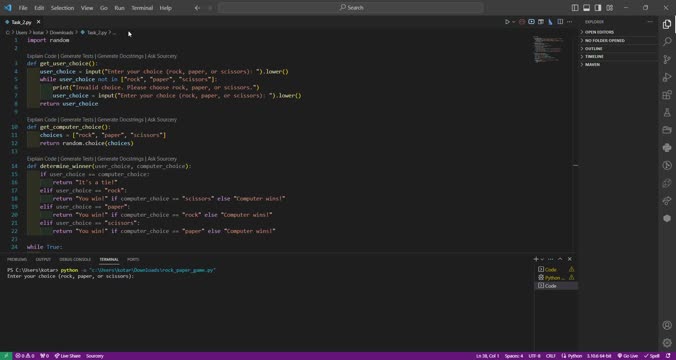Click the UTF-8 encoding status item
The height and width of the screenshot is (360, 676).
(534, 356)
